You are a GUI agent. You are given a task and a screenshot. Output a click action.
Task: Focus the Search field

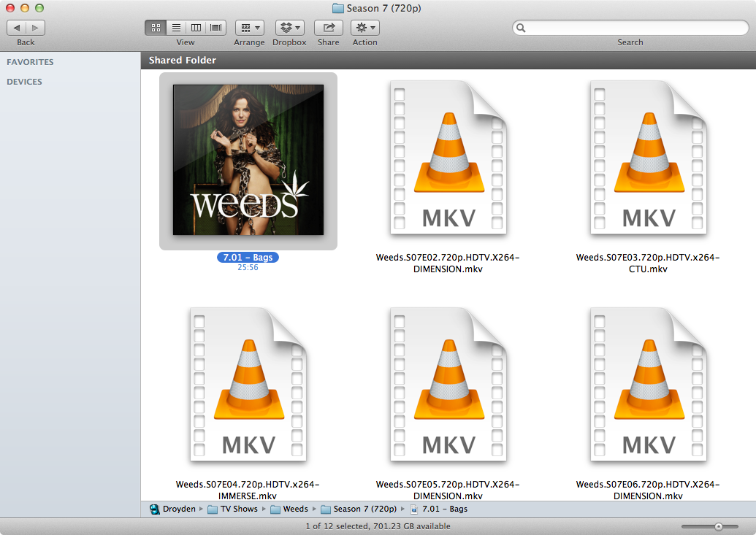click(x=630, y=28)
